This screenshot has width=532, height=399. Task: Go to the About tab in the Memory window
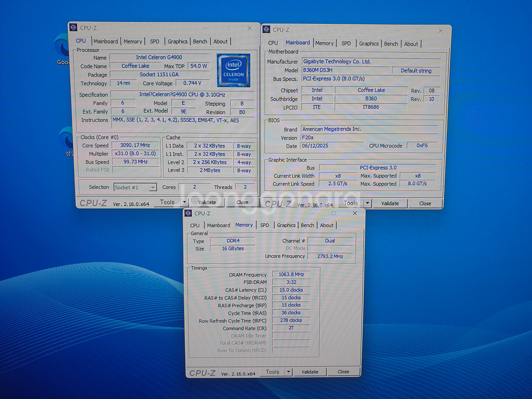point(327,225)
